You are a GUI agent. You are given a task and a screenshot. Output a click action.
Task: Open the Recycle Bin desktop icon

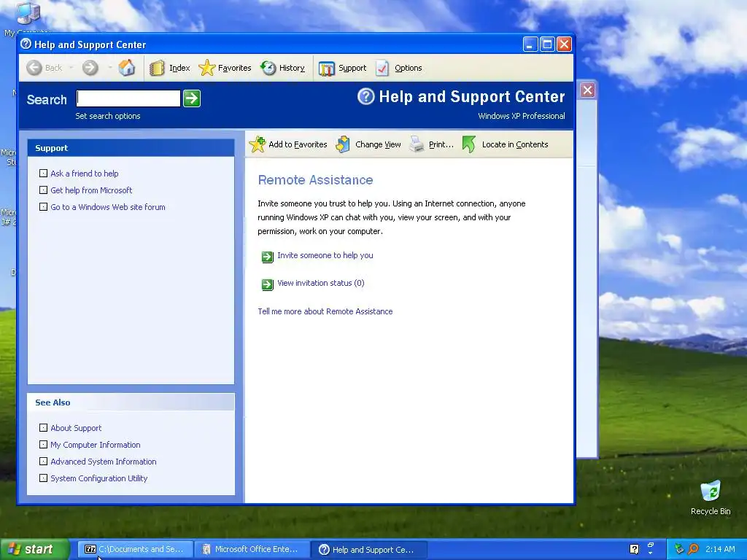coord(711,497)
